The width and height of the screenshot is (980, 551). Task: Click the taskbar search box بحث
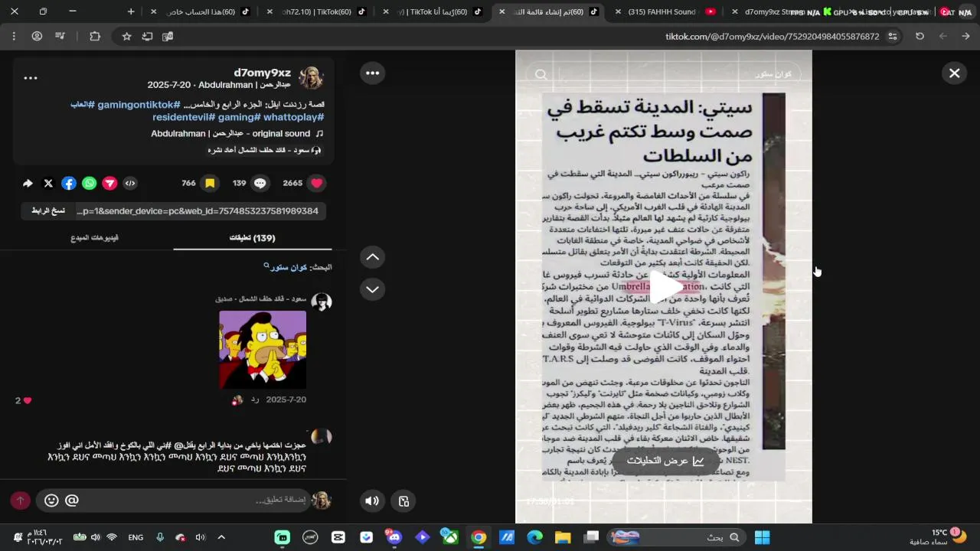(677, 537)
